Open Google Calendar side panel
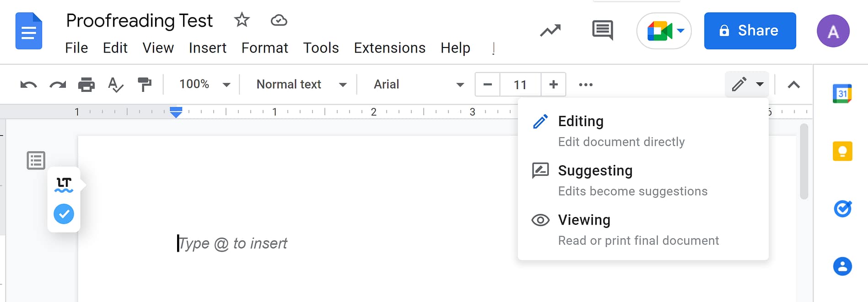Viewport: 868px width, 302px height. tap(842, 94)
